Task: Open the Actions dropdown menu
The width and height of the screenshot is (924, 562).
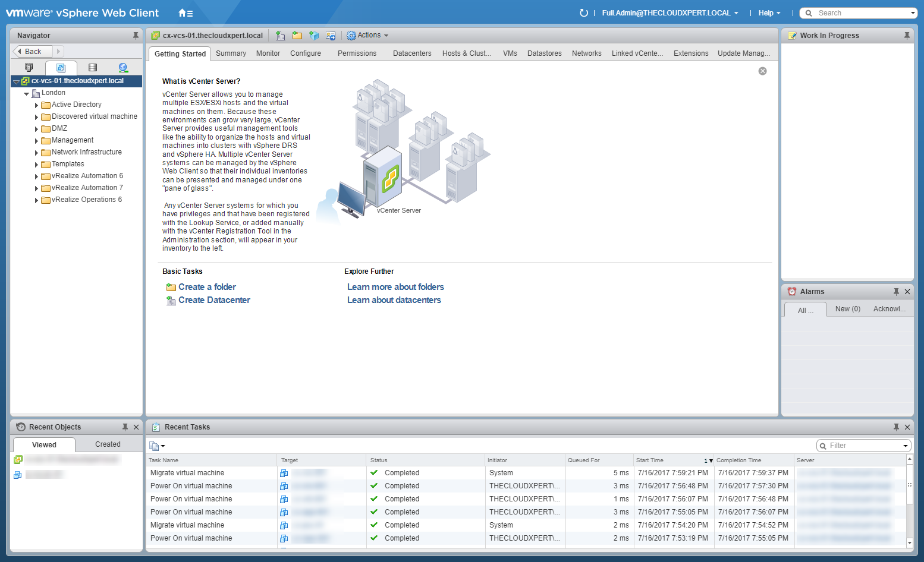Action: (x=368, y=36)
